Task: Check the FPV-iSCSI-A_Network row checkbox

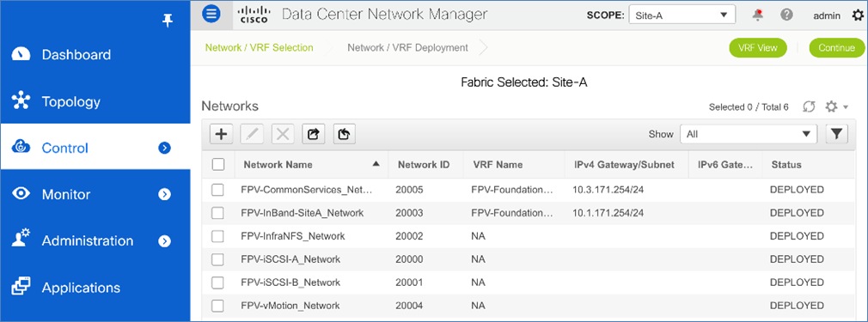Action: 217,259
